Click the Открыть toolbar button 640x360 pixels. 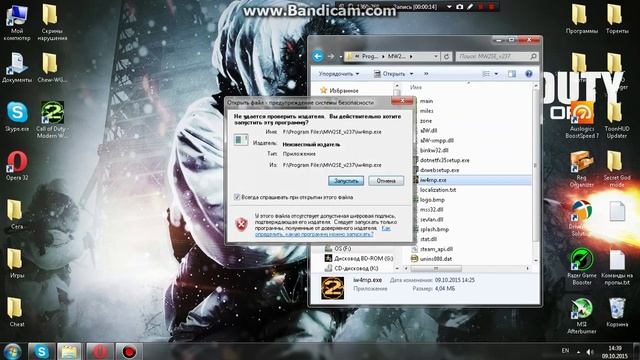coord(389,74)
